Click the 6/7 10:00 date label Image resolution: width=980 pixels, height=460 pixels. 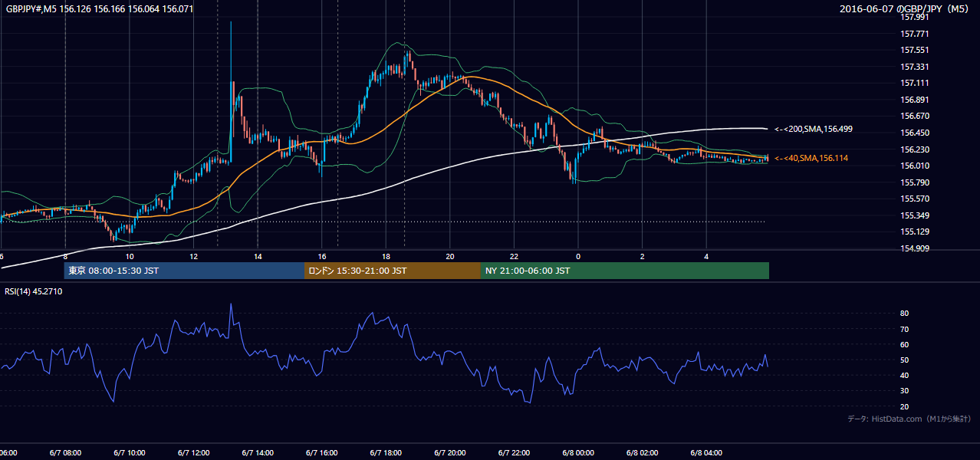(130, 453)
